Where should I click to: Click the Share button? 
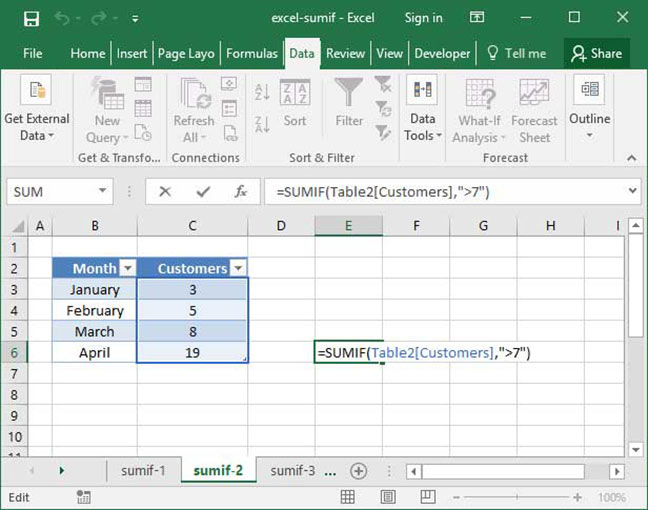click(x=596, y=53)
